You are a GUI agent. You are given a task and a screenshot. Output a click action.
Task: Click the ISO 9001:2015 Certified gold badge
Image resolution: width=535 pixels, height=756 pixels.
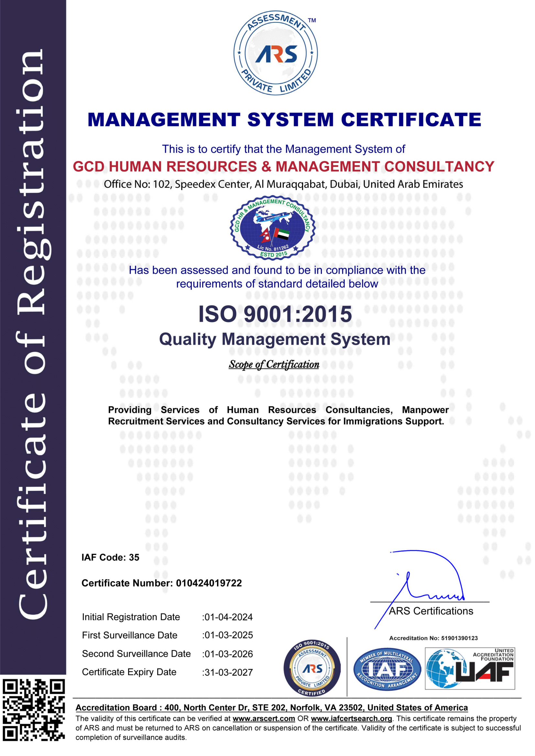pyautogui.click(x=312, y=669)
